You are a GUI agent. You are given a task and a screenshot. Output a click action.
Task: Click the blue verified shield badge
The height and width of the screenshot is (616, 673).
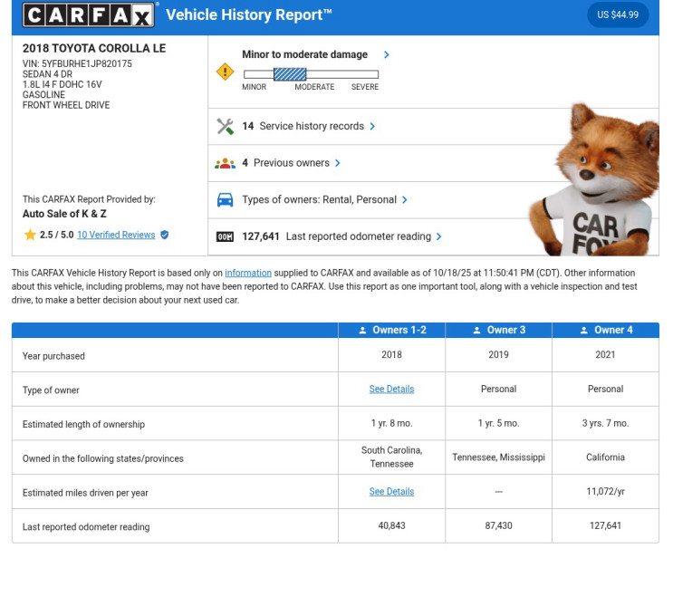pos(165,236)
